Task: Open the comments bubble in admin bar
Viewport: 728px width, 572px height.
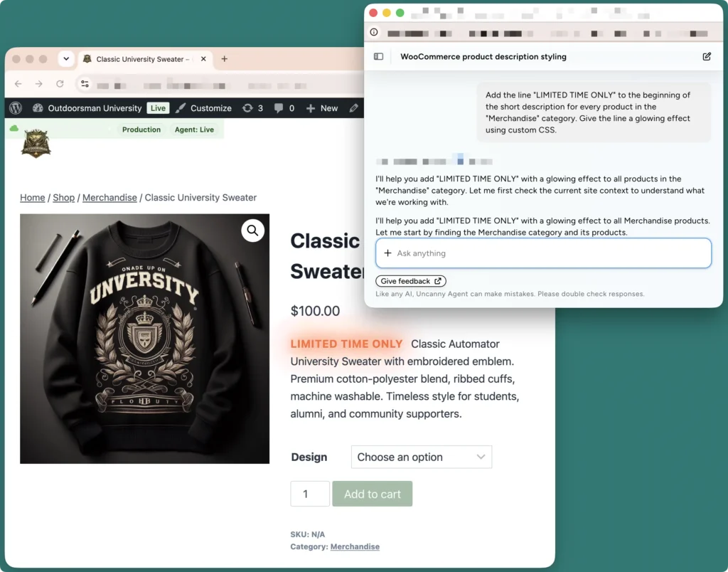Action: (284, 108)
